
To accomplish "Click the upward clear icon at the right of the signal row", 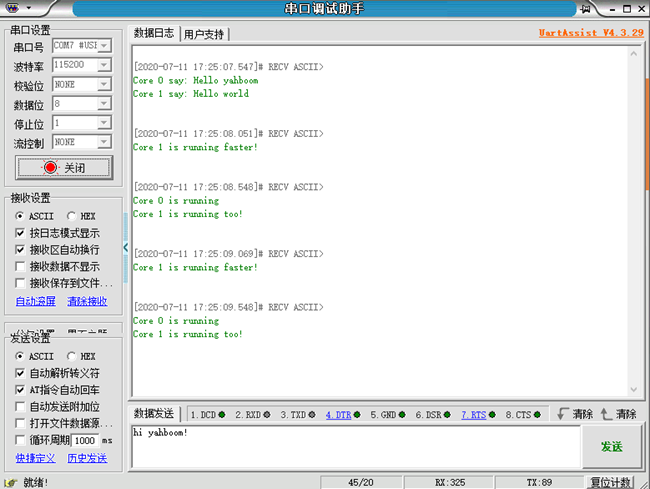I will point(606,414).
